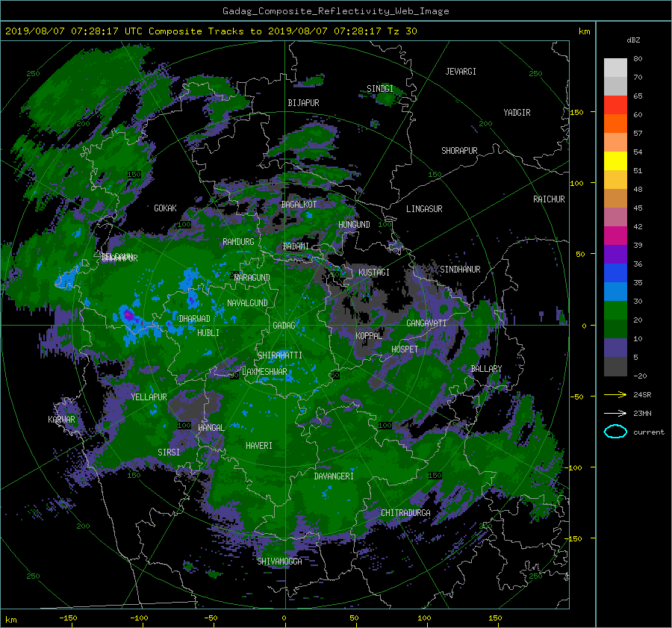Click the -150 km bottom axis tick label
The width and height of the screenshot is (672, 628).
click(x=68, y=618)
